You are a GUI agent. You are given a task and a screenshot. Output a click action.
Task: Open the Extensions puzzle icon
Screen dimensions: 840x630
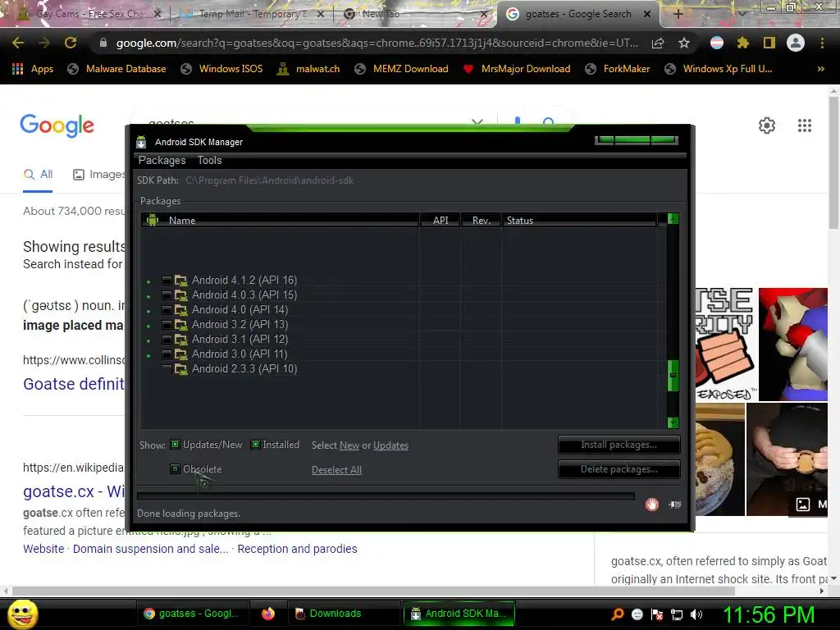coord(743,43)
